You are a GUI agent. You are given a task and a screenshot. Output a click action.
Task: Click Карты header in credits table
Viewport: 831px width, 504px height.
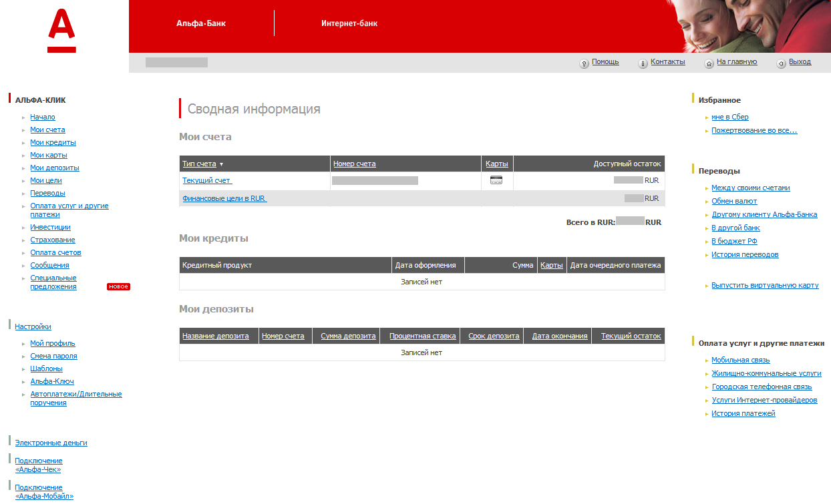pyautogui.click(x=552, y=265)
